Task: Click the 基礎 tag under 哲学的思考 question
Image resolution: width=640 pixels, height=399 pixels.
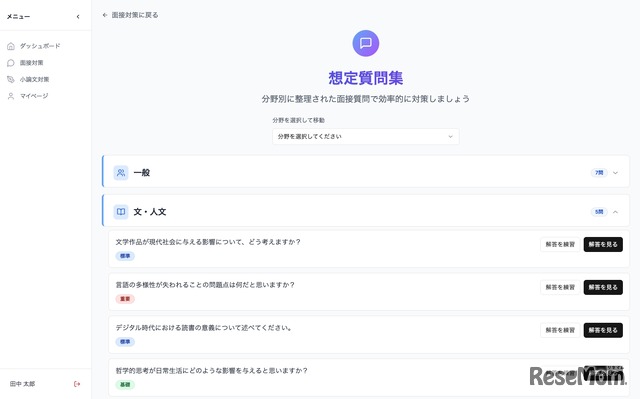Action: coord(125,385)
